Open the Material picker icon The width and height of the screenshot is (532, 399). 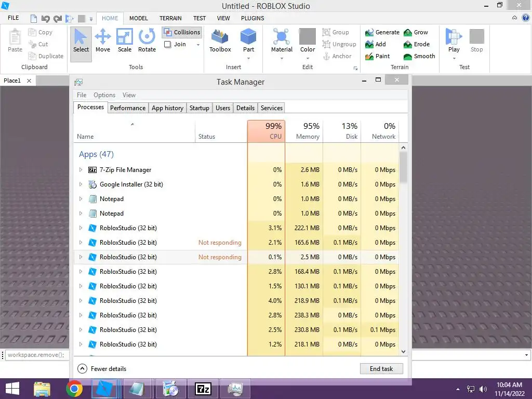(x=282, y=37)
